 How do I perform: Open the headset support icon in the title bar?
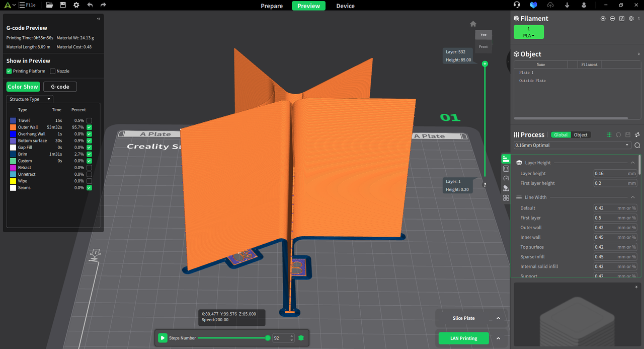517,5
